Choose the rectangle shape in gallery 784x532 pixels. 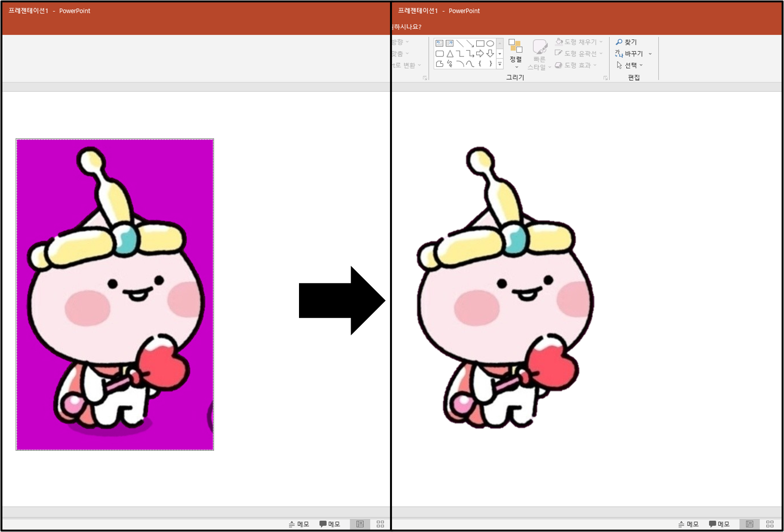(x=480, y=43)
